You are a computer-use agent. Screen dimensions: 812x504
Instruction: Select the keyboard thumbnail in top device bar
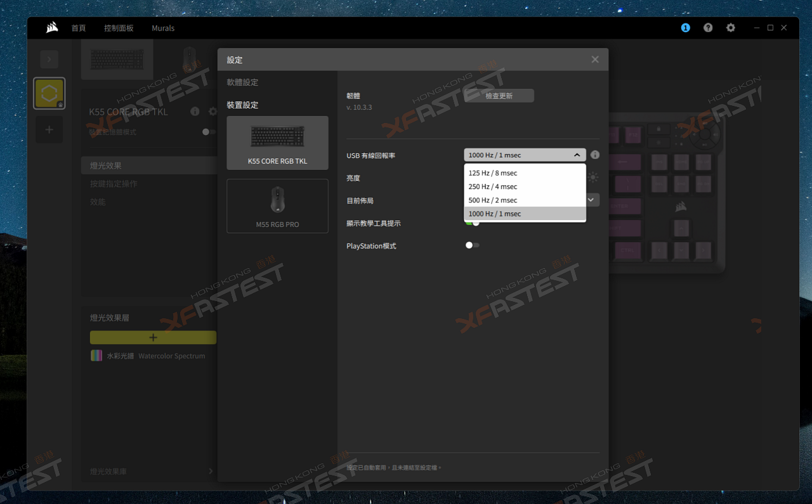[x=117, y=60]
